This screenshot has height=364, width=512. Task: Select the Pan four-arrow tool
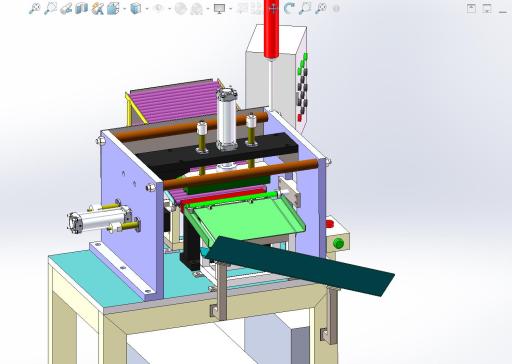[273, 9]
